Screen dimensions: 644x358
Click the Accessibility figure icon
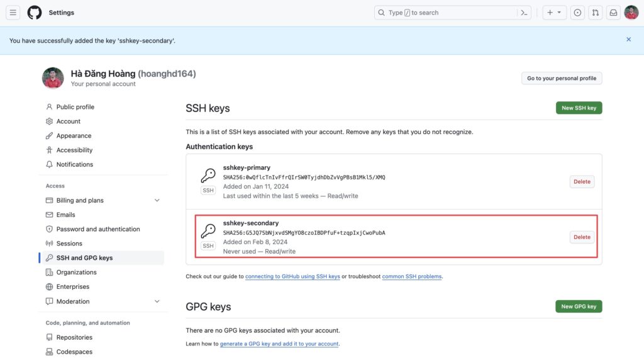[49, 150]
